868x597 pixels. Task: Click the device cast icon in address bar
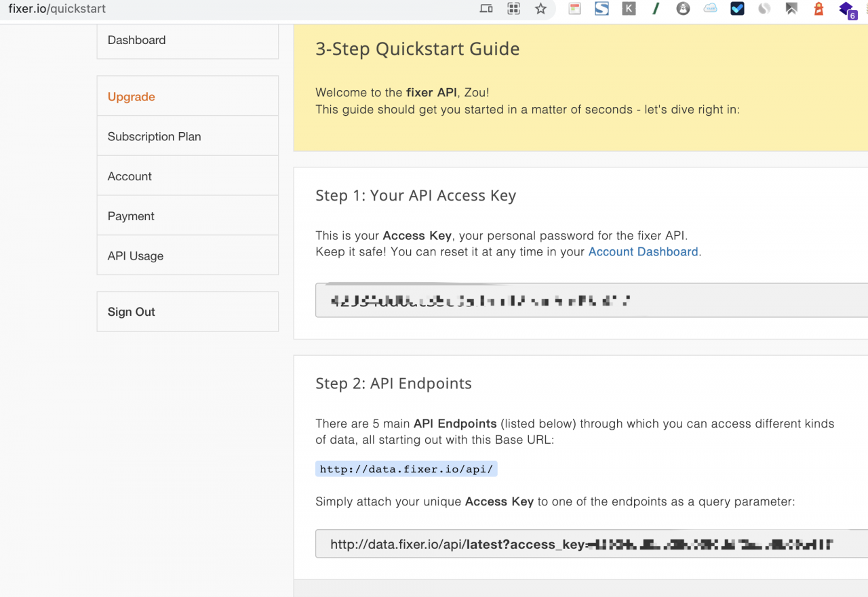(486, 9)
